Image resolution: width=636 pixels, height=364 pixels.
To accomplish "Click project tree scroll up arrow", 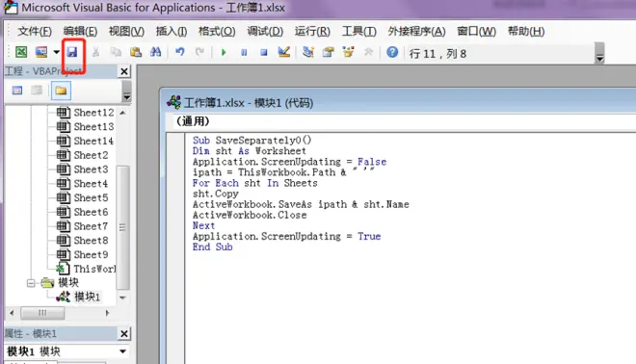I will [123, 113].
